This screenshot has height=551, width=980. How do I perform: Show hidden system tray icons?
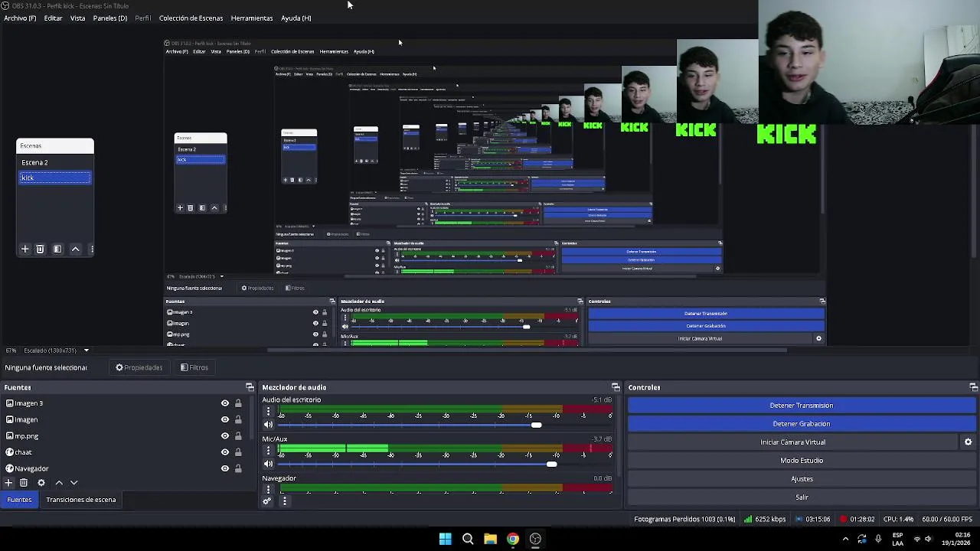point(845,539)
